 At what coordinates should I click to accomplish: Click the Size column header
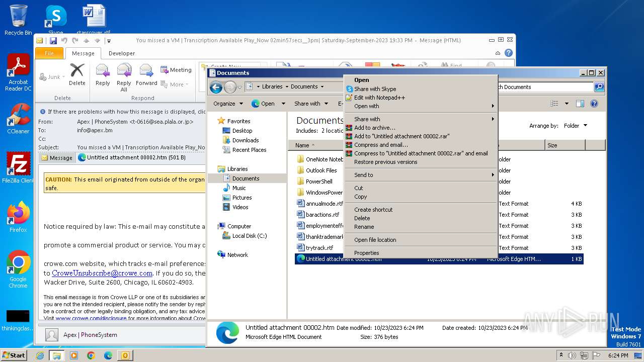tap(565, 145)
